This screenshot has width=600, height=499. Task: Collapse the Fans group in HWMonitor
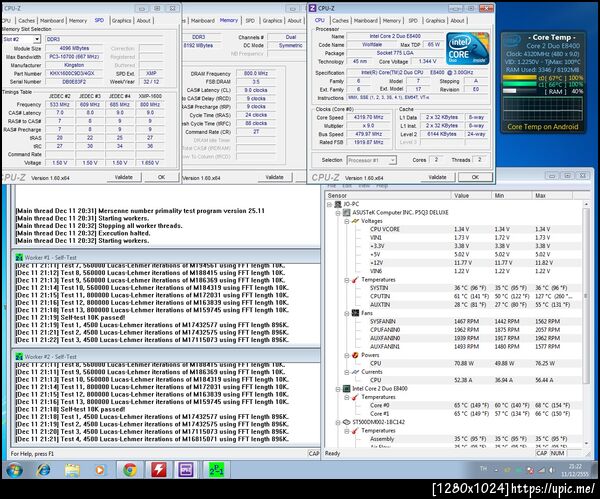346,313
